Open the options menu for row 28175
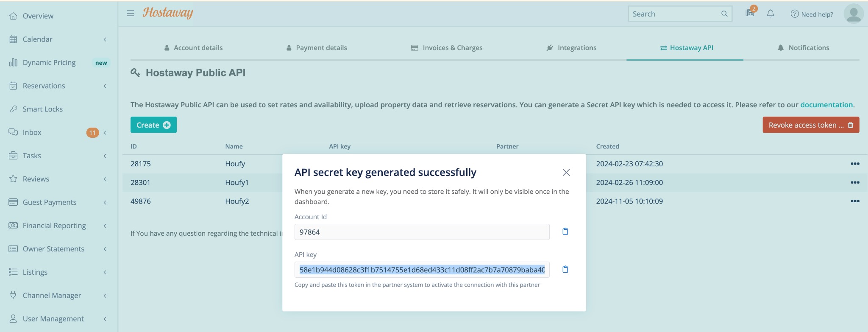Image resolution: width=868 pixels, height=332 pixels. [x=855, y=164]
